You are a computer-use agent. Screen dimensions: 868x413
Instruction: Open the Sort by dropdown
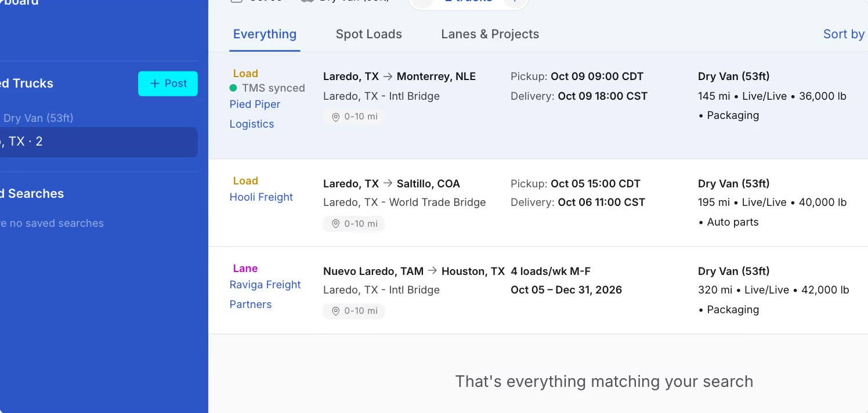[845, 34]
